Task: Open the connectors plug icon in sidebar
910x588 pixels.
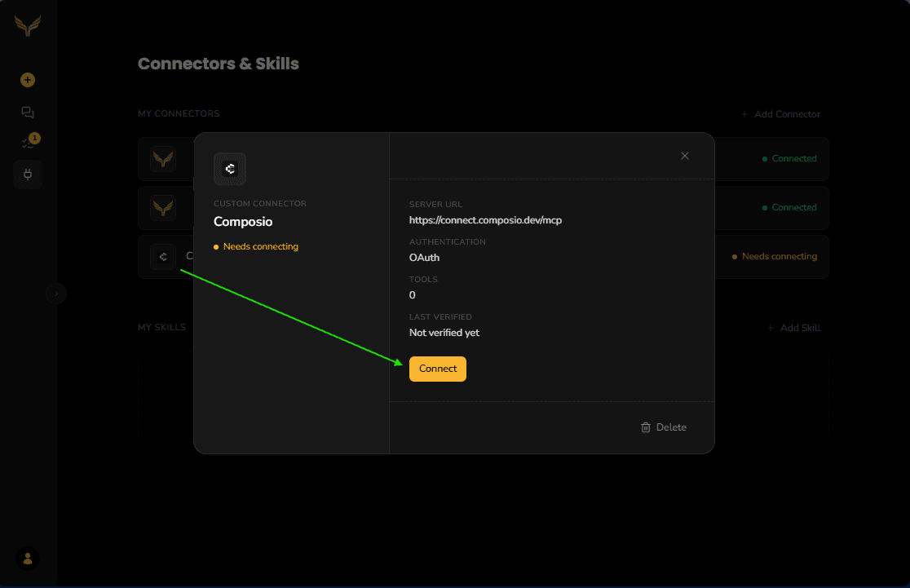Action: coord(27,175)
